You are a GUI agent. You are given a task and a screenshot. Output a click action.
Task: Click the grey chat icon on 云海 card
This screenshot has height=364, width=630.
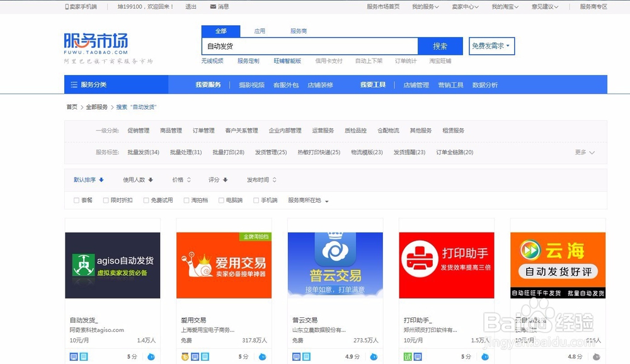click(596, 356)
